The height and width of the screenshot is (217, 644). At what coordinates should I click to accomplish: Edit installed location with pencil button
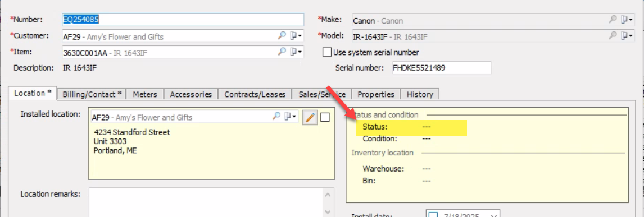[x=310, y=118]
